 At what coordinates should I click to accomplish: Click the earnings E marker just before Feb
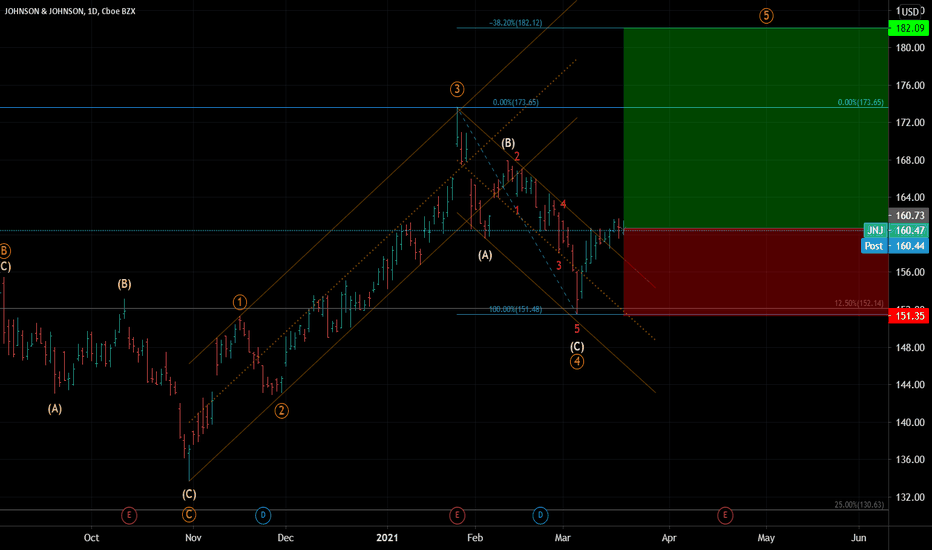coord(456,516)
